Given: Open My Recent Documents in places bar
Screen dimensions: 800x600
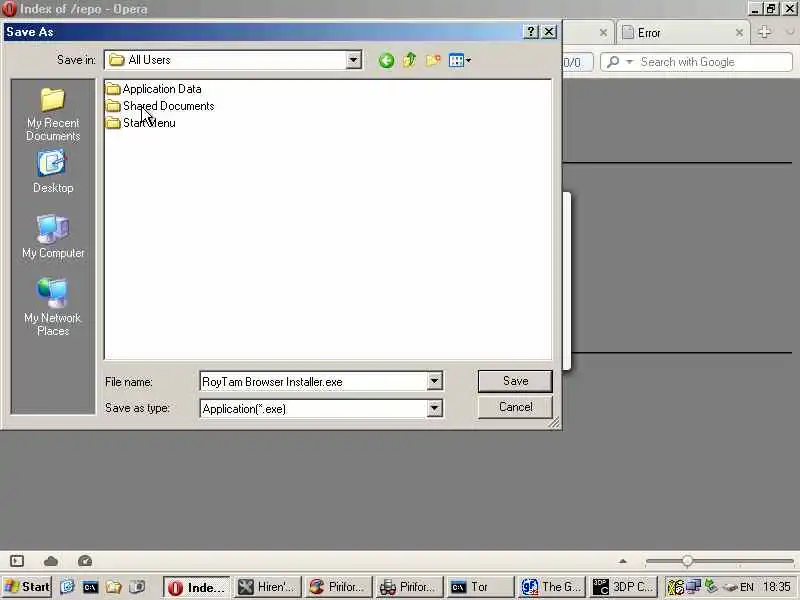Looking at the screenshot, I should [x=53, y=114].
